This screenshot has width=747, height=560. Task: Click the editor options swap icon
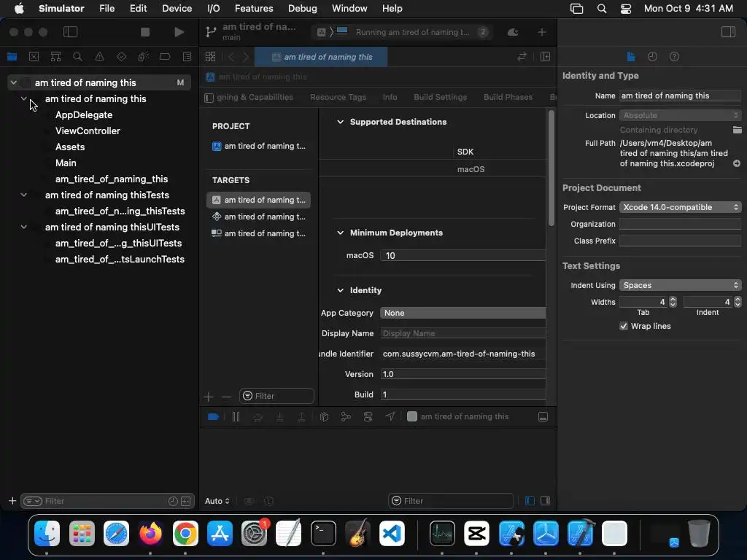pos(522,57)
